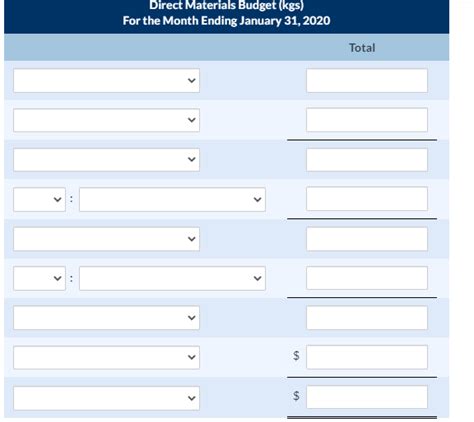Expand the small Add/Less dropdown in fourth row

pyautogui.click(x=39, y=199)
